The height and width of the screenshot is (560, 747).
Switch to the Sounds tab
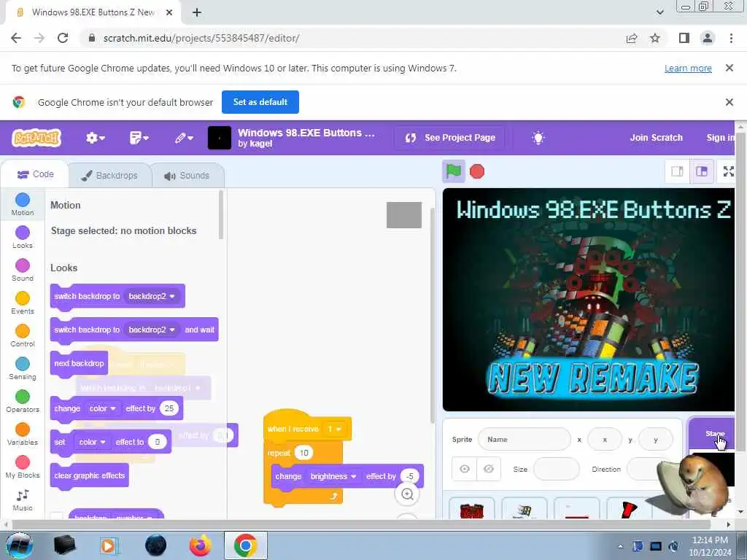click(x=187, y=176)
